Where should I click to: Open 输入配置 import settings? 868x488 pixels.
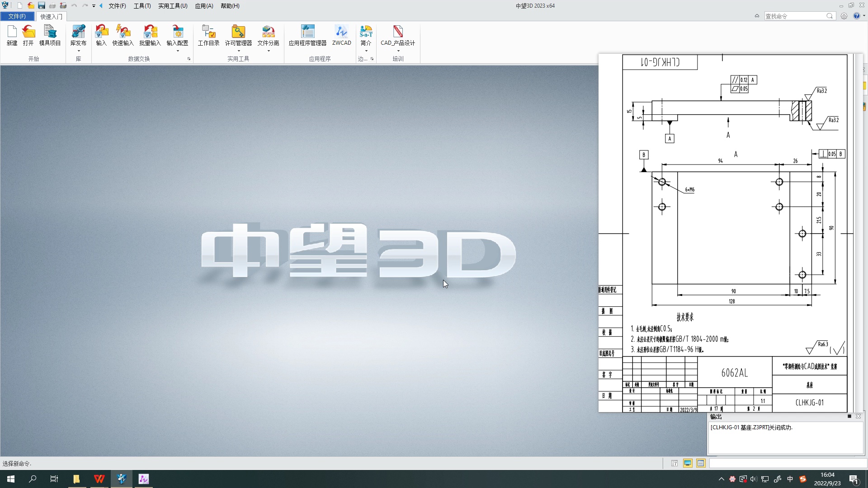pyautogui.click(x=177, y=36)
